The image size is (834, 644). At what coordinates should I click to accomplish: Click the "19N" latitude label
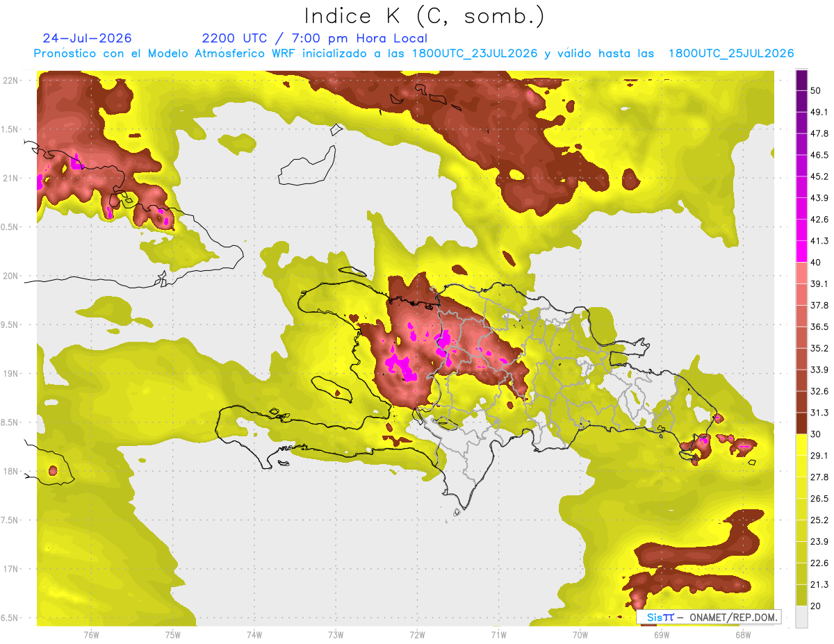pos(11,373)
